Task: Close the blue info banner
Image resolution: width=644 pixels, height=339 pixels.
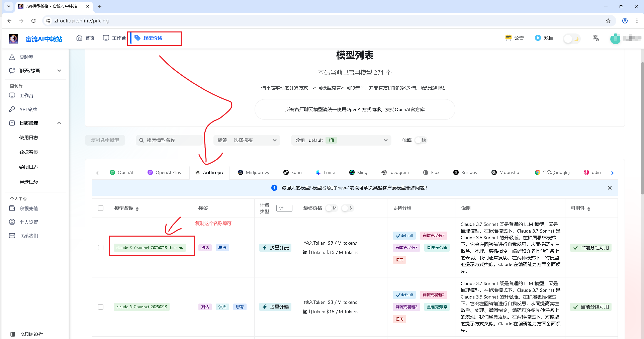Action: (610, 188)
